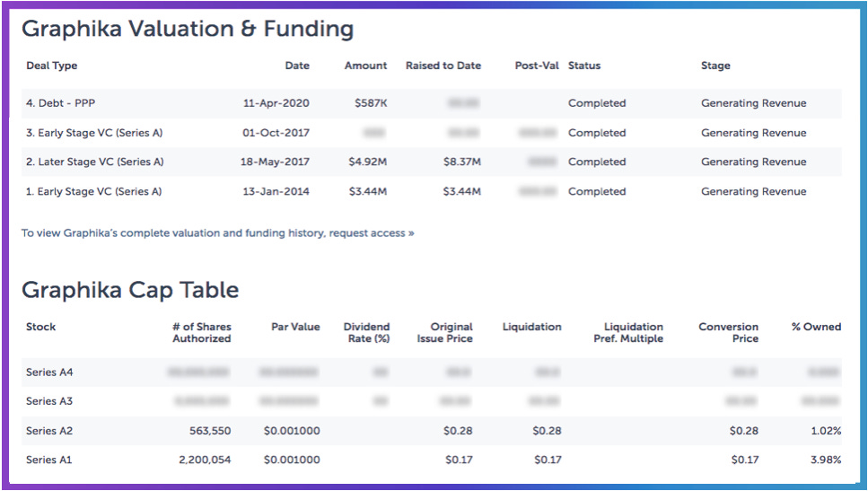The width and height of the screenshot is (868, 491).
Task: Click the $587K amount value
Action: point(371,103)
